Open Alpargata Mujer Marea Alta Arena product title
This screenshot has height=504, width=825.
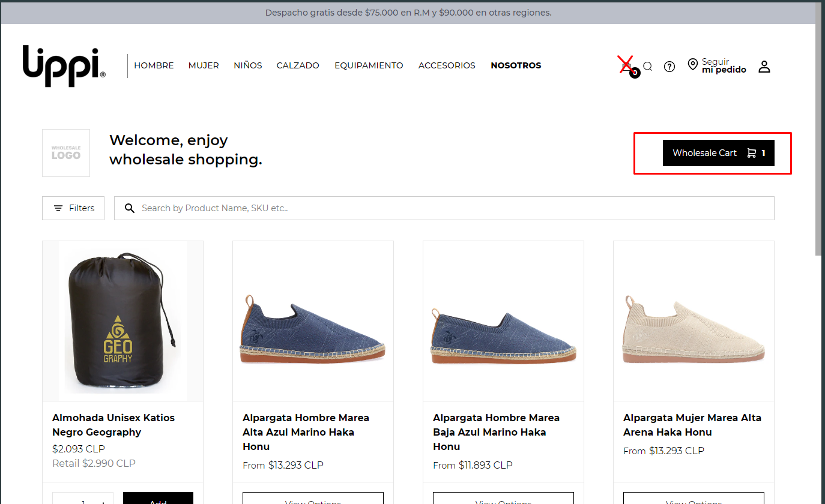click(x=692, y=425)
